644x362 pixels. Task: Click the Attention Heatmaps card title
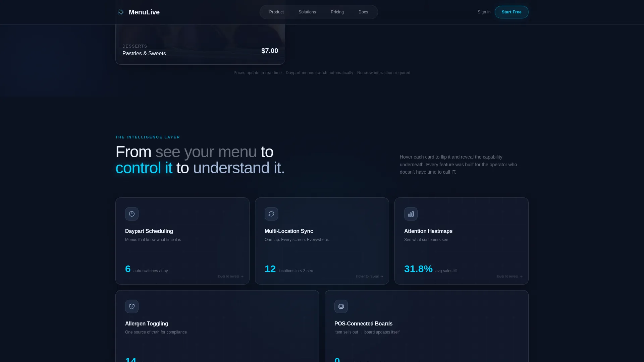pos(428,231)
